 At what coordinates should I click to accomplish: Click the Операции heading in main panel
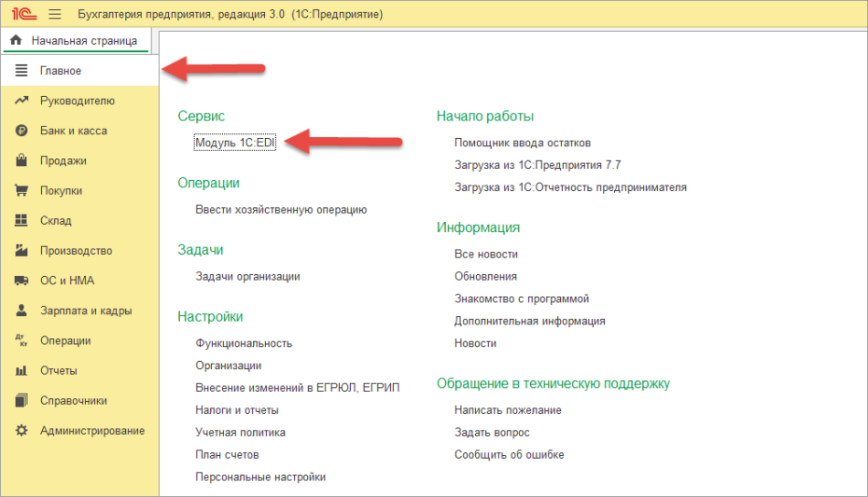pyautogui.click(x=208, y=183)
